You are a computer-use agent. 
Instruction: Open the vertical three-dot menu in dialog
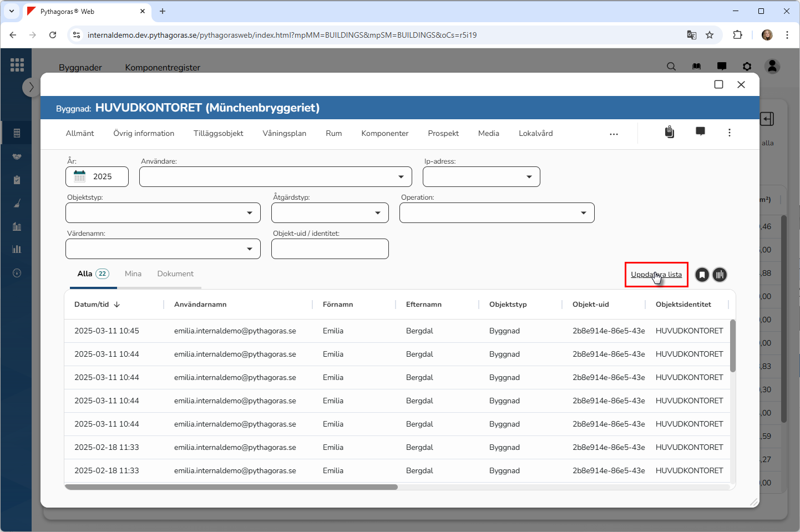pyautogui.click(x=729, y=133)
